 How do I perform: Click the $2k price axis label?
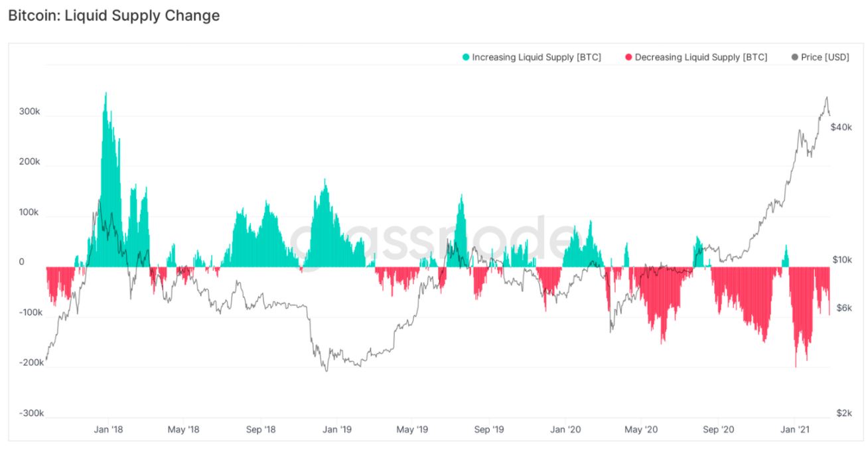coord(843,413)
